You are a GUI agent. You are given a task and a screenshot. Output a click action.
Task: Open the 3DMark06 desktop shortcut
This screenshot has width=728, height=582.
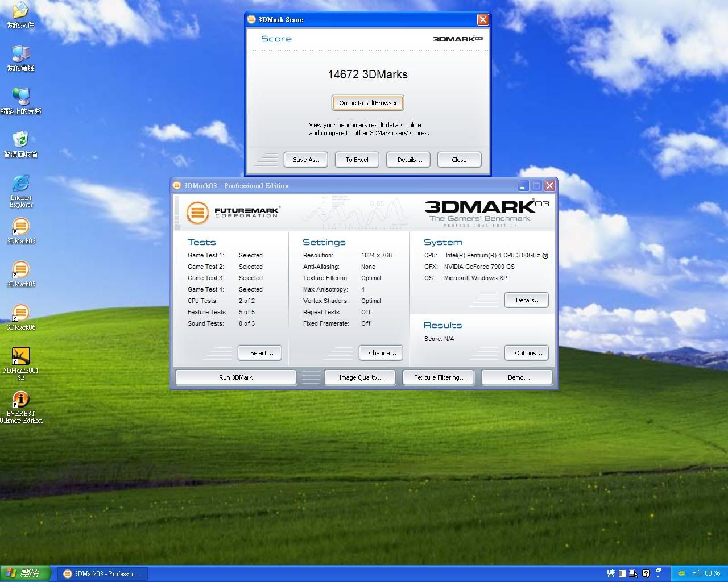point(20,314)
